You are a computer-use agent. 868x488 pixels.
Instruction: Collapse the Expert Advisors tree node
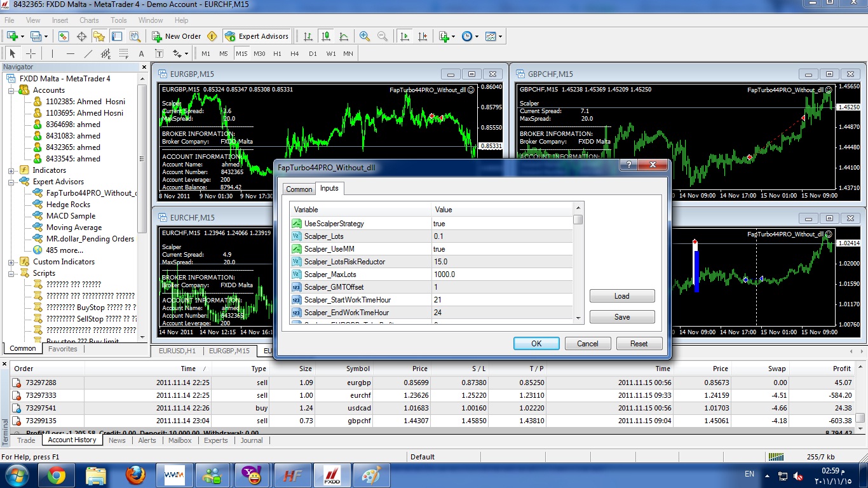point(11,182)
